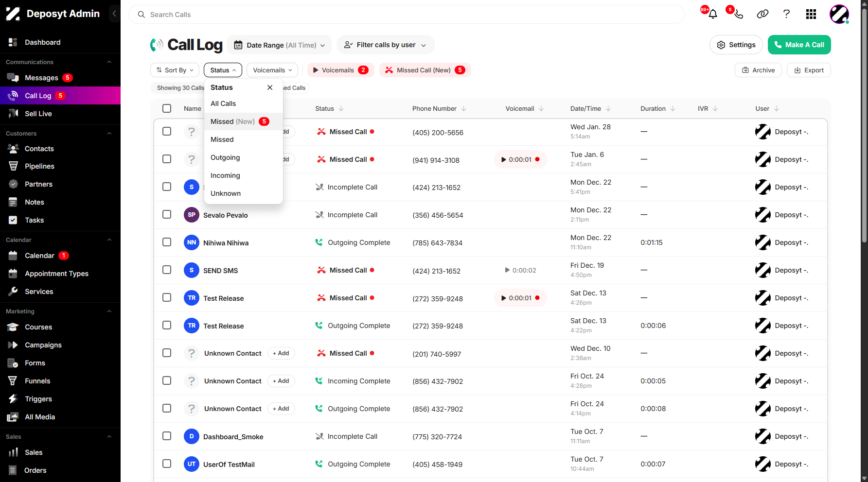This screenshot has width=868, height=482.
Task: Open the help question mark icon
Action: coord(786,14)
